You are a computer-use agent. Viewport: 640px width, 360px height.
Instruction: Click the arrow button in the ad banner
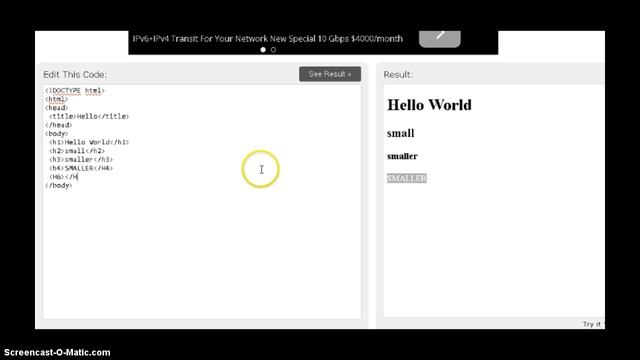click(x=440, y=38)
